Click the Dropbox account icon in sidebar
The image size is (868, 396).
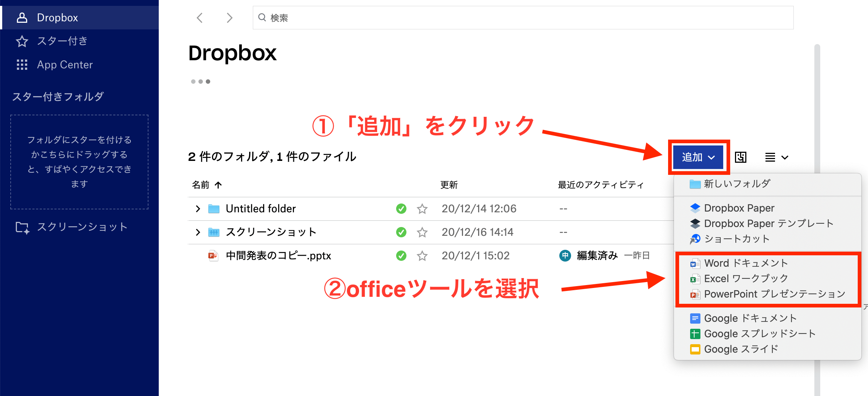[x=22, y=17]
